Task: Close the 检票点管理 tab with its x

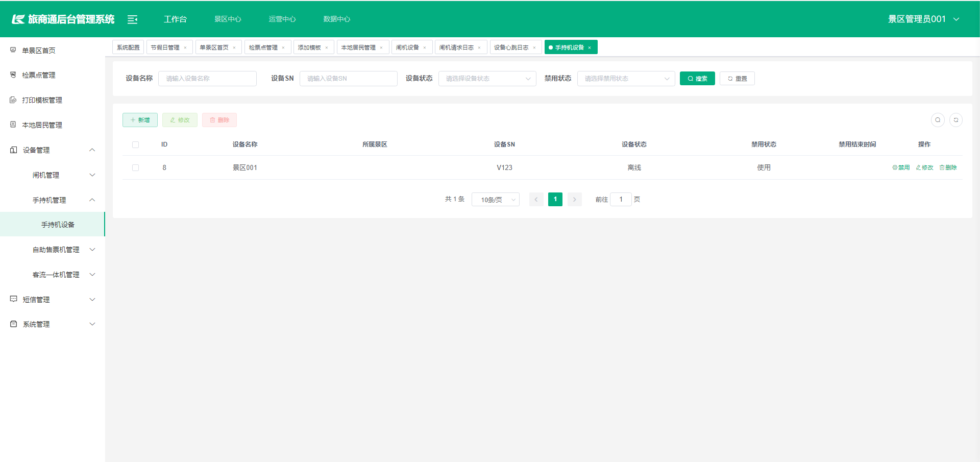Action: click(283, 47)
